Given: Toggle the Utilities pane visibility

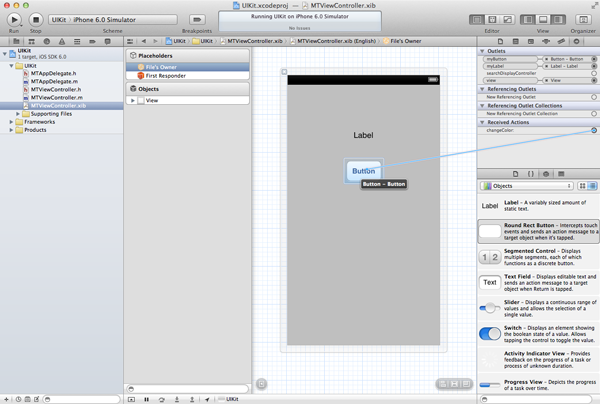Looking at the screenshot, I should point(558,20).
